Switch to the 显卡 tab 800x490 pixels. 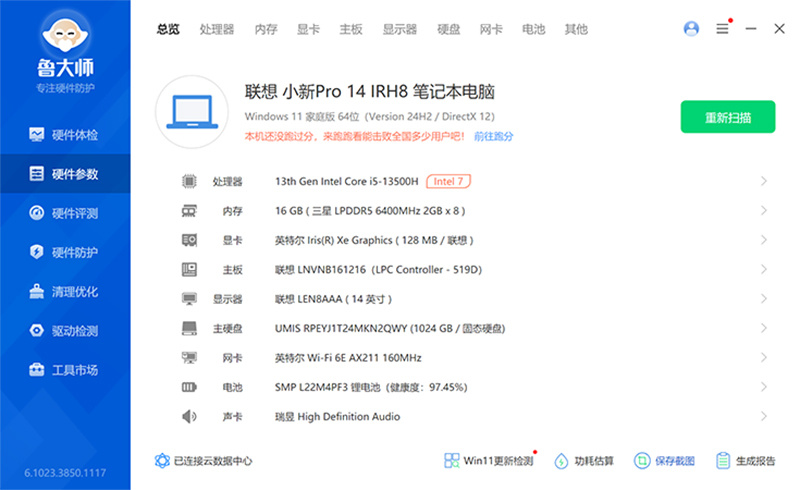[308, 29]
